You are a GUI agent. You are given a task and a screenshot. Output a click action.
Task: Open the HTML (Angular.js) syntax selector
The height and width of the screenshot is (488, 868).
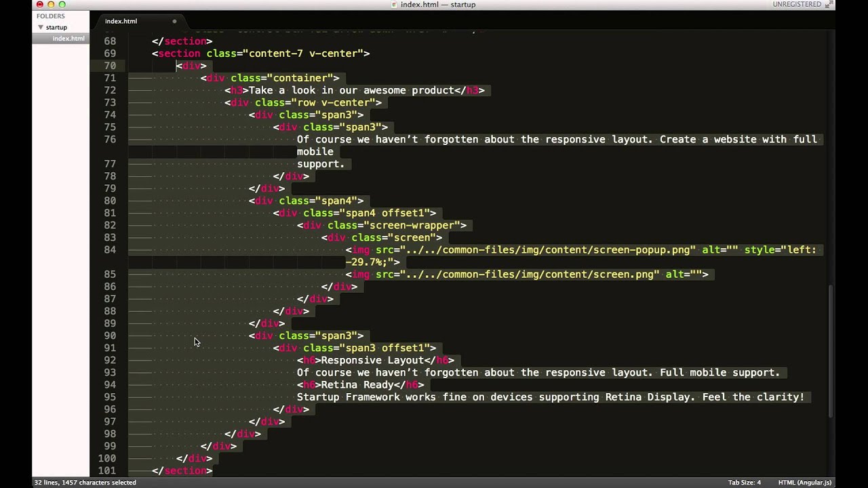(x=805, y=483)
